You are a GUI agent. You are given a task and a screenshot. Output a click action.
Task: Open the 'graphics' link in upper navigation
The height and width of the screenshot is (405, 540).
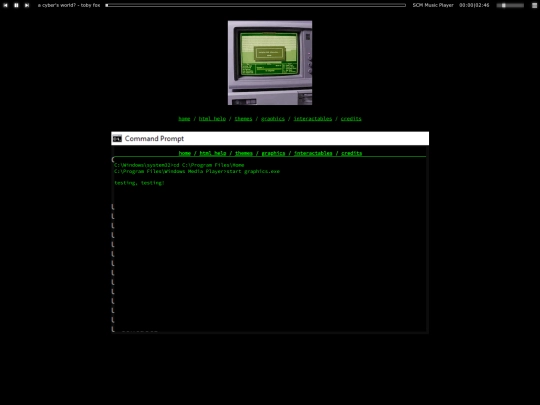click(273, 118)
